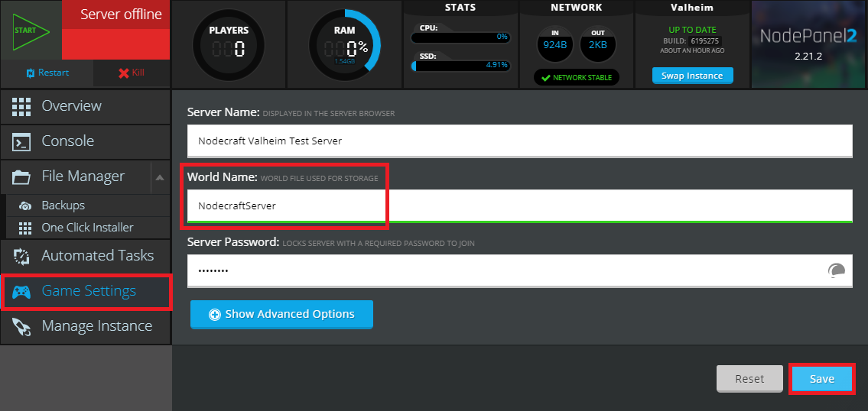Click the red X Kill icon

tap(123, 73)
